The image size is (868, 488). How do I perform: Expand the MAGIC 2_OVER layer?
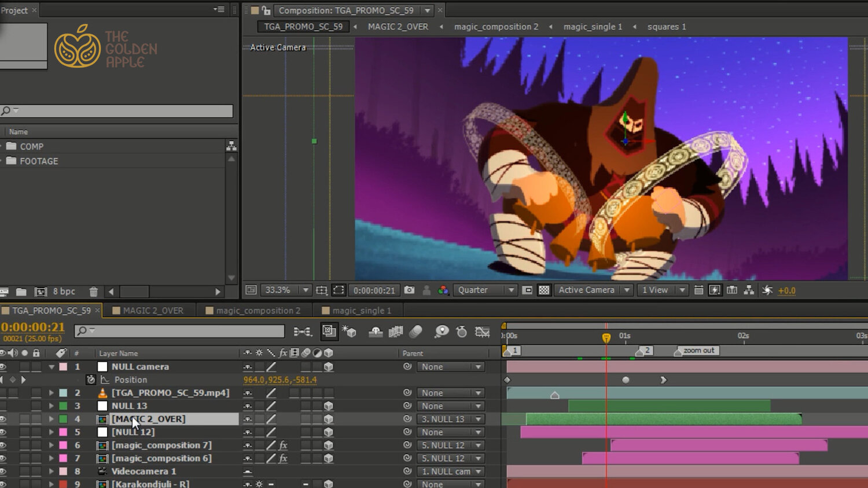[x=52, y=419]
